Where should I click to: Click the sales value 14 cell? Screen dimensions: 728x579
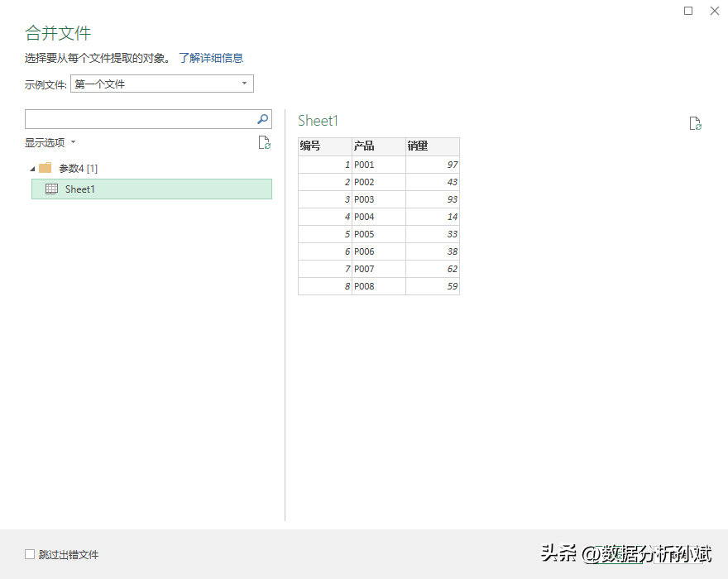pyautogui.click(x=433, y=217)
